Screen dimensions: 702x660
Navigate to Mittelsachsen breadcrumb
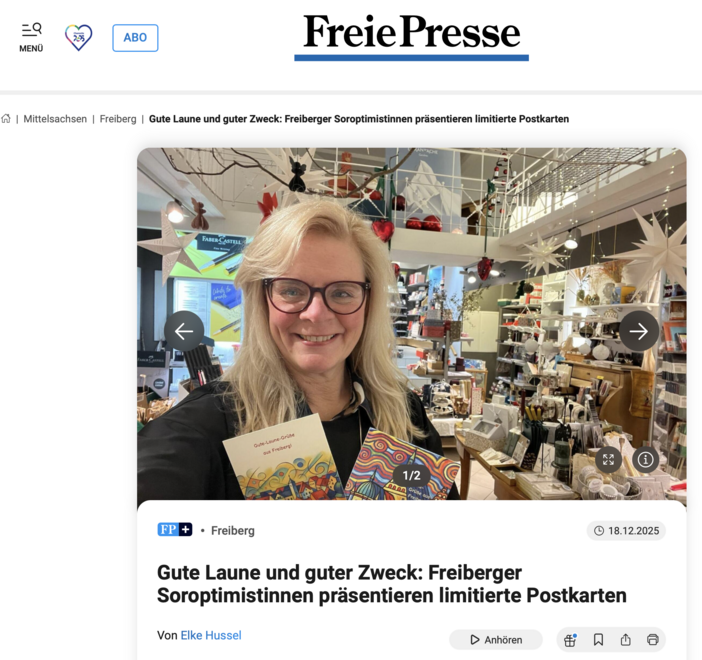click(55, 119)
